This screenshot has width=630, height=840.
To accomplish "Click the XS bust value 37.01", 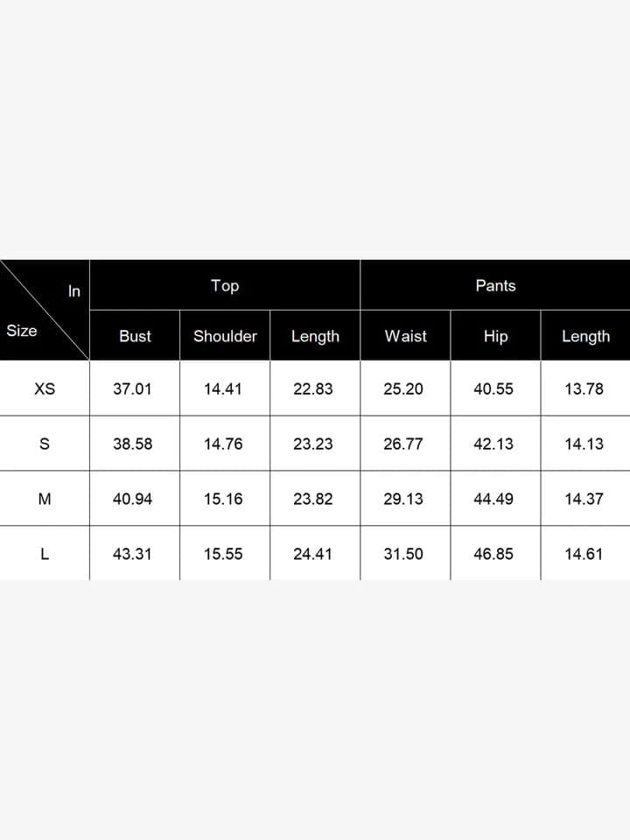I will click(132, 388).
